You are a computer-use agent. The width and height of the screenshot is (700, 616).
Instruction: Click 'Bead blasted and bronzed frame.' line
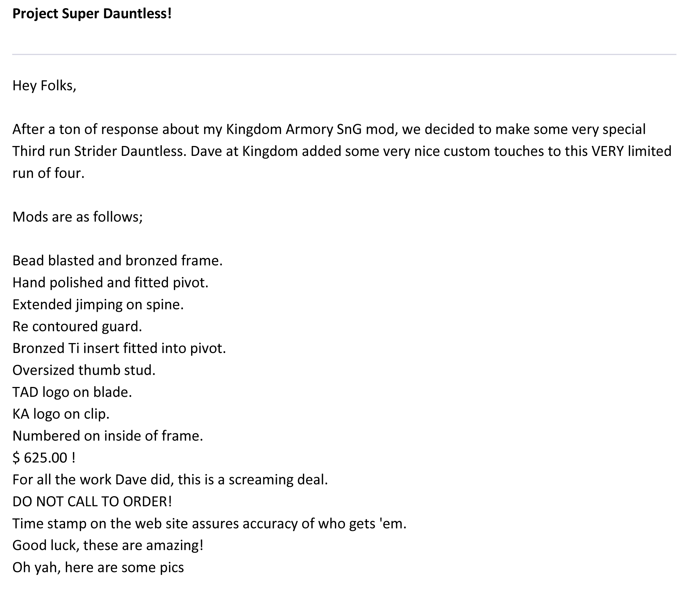click(x=118, y=261)
